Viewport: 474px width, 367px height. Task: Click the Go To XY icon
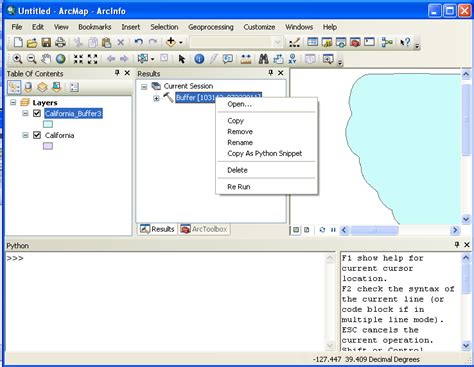tap(292, 59)
